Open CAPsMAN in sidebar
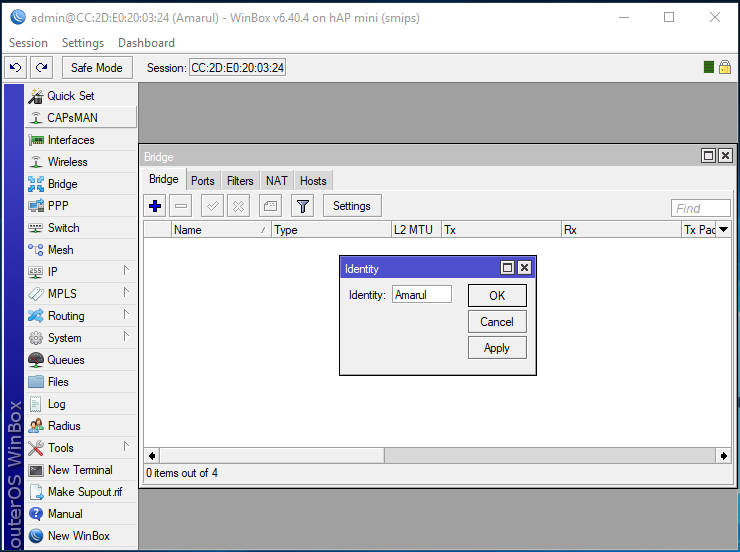Screen dimensions: 740x552 81,117
